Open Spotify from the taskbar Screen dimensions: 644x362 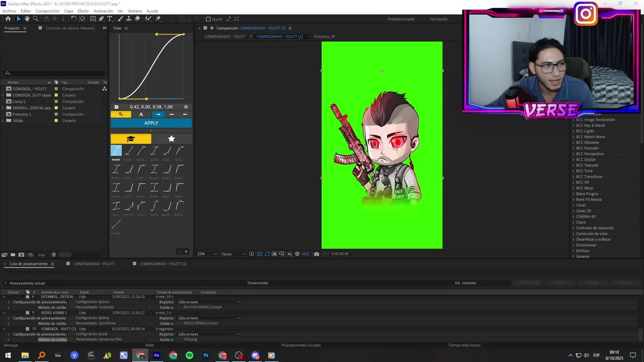[x=189, y=355]
